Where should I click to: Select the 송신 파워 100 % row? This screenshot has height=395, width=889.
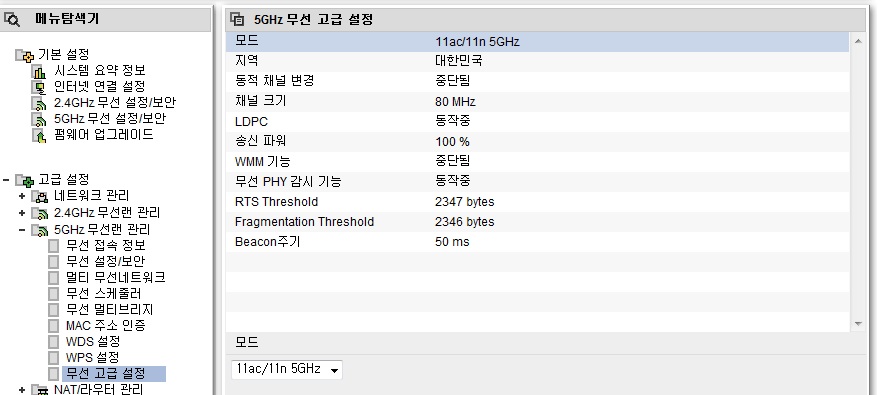pyautogui.click(x=537, y=141)
